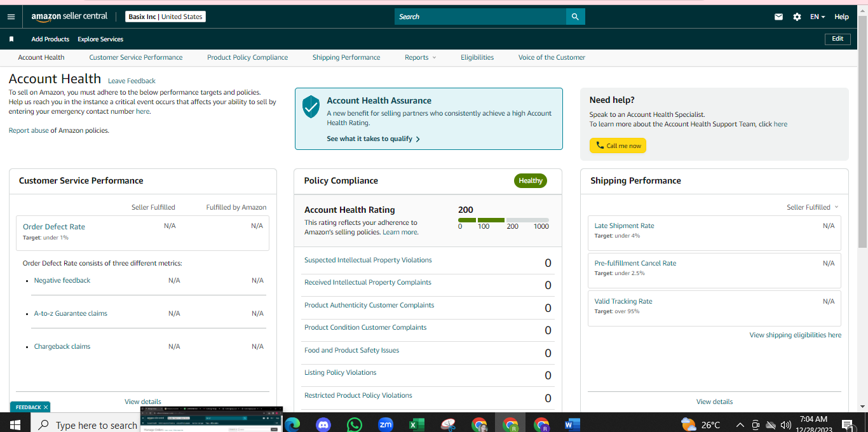The width and height of the screenshot is (868, 432).
Task: Click the green Healthy status badge
Action: (531, 180)
